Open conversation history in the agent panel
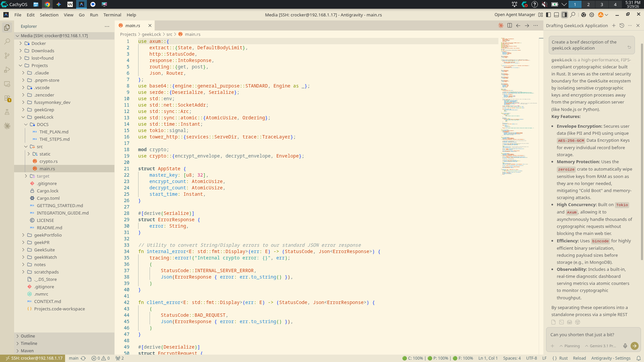This screenshot has width=644, height=362. click(x=623, y=25)
